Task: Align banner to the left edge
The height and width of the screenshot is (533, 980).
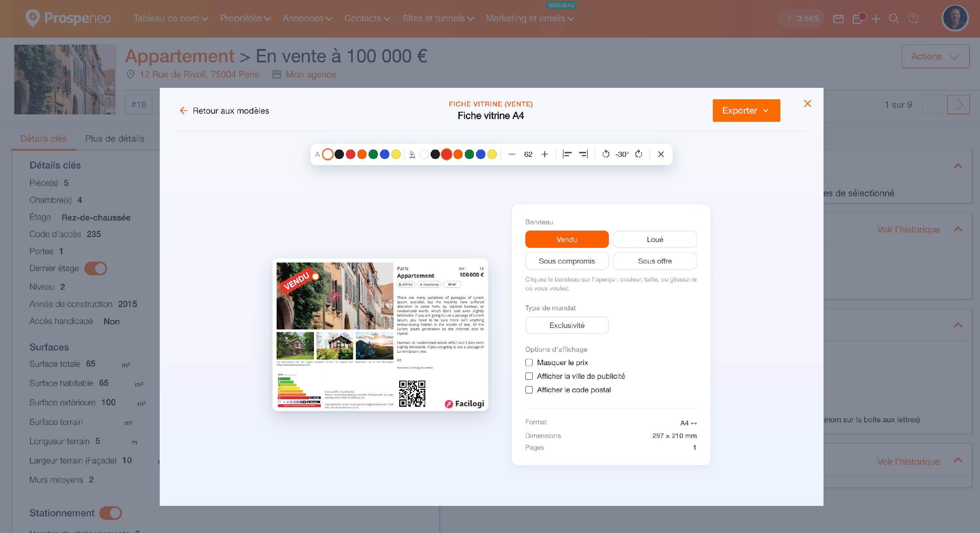Action: 567,154
